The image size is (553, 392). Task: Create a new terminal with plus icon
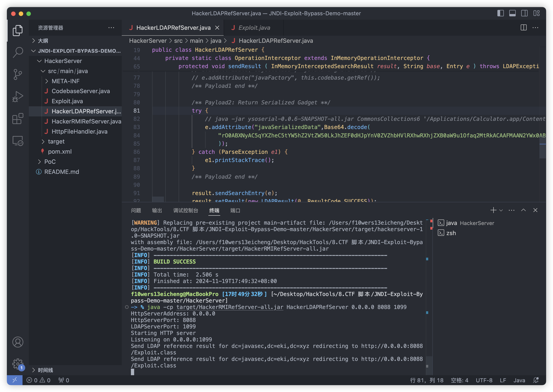[x=493, y=210]
